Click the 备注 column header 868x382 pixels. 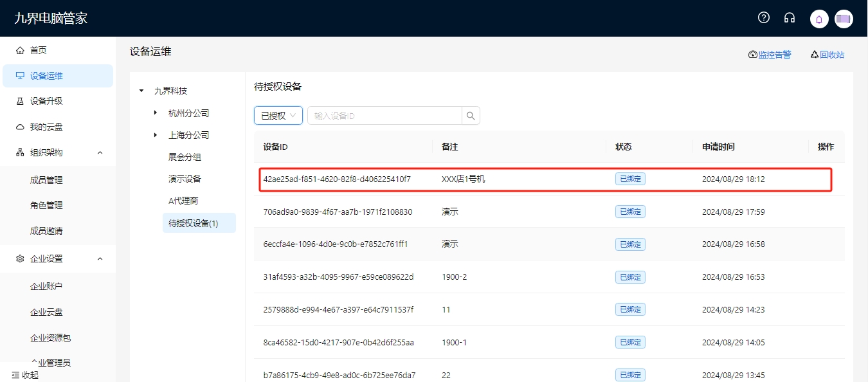click(450, 147)
